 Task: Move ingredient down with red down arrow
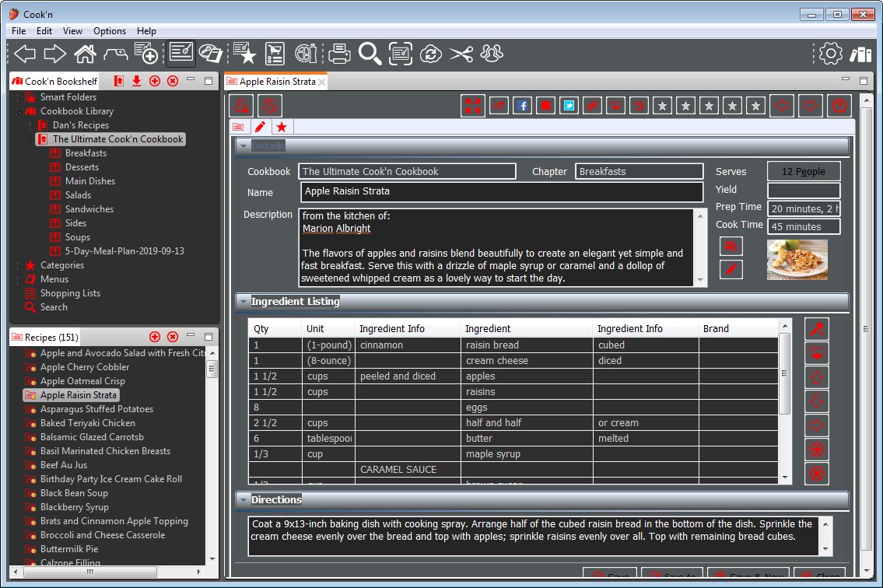(817, 401)
